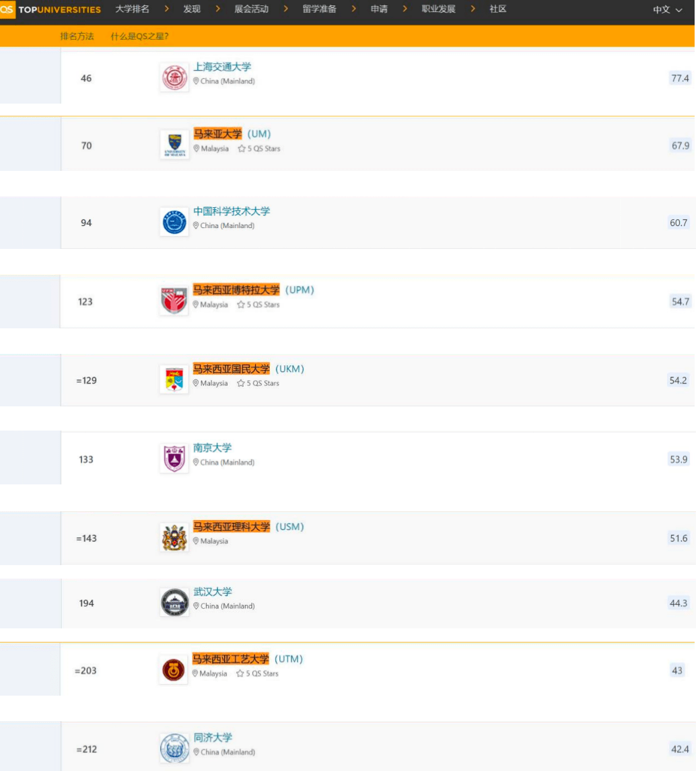Click the USM coat of arms logo
Screen dimensions: 700x771
pos(174,538)
